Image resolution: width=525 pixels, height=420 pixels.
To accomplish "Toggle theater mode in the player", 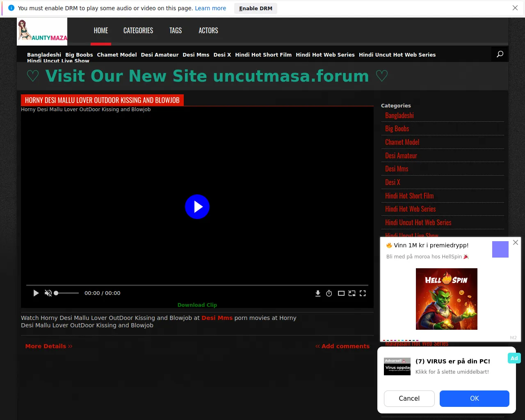I will pos(341,293).
